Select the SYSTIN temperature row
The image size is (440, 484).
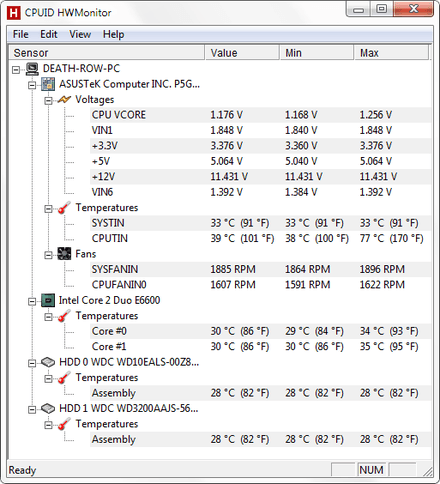coord(260,223)
